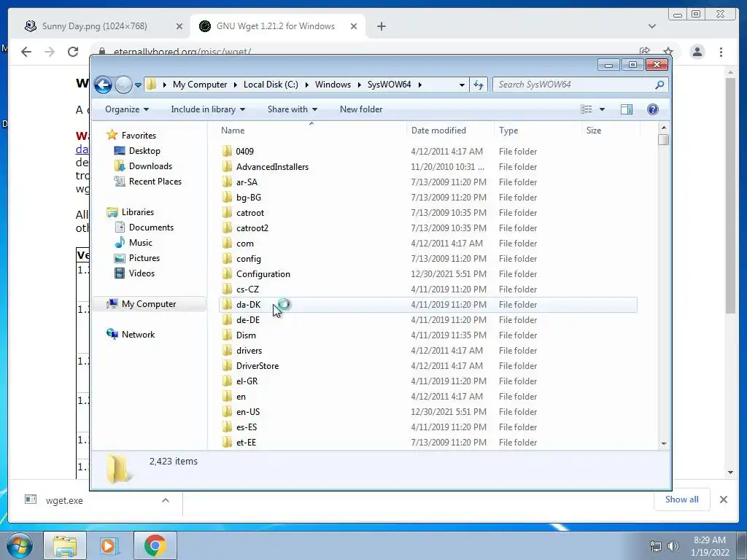
Task: Open a new Chrome tab
Action: [381, 27]
